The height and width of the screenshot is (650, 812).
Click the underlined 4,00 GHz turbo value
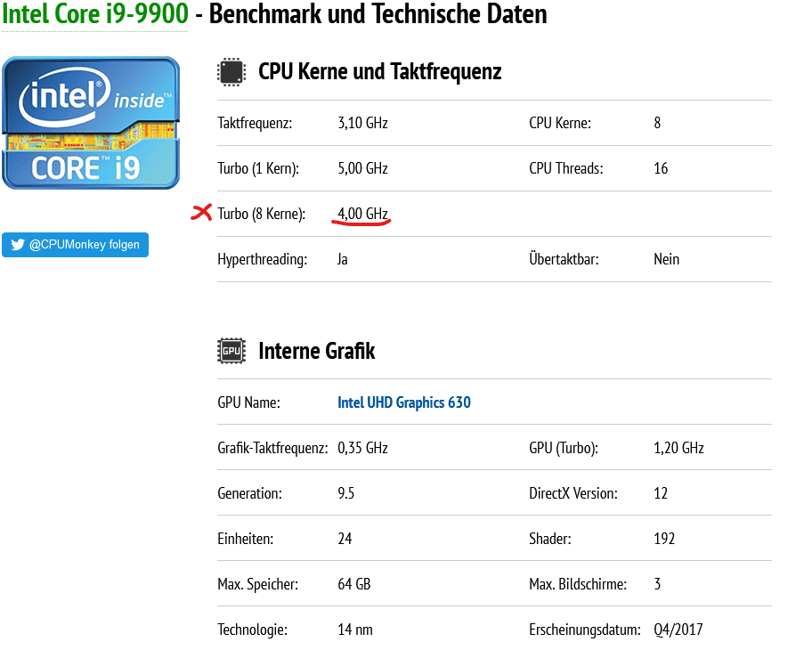click(x=362, y=214)
